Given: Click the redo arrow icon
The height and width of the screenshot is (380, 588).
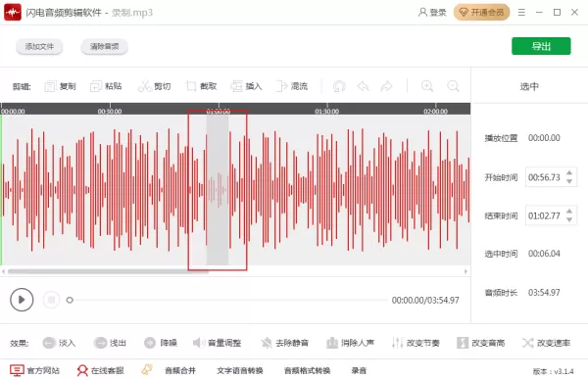Looking at the screenshot, I should click(386, 86).
